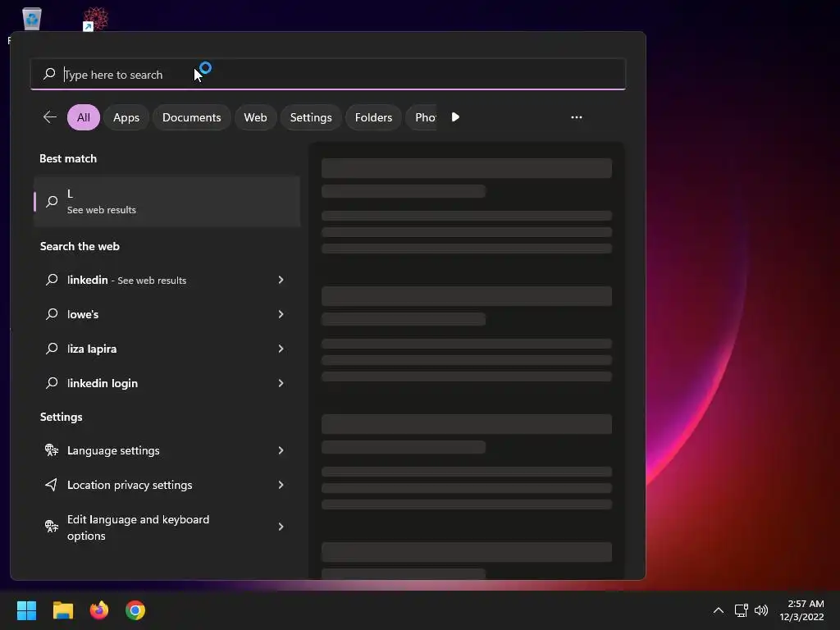Expand Edit language and keyboard options chevron
Screen dimensions: 840x630
(x=281, y=527)
